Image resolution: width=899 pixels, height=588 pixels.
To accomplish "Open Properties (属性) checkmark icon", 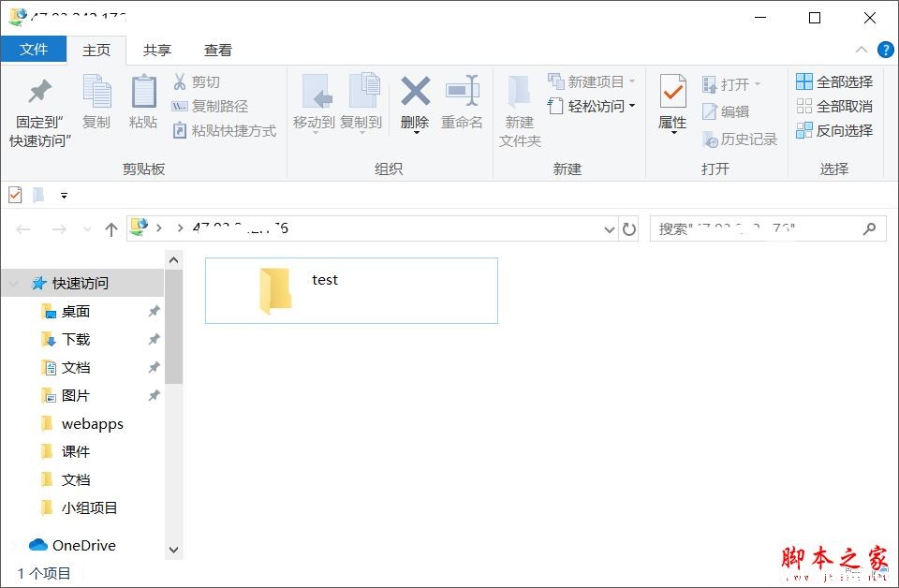I will pos(672,91).
